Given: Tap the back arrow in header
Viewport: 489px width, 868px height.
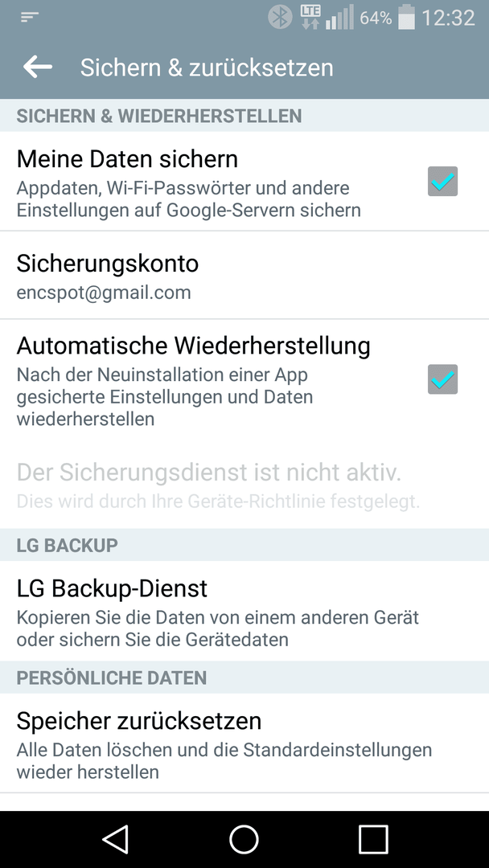Looking at the screenshot, I should coord(38,67).
